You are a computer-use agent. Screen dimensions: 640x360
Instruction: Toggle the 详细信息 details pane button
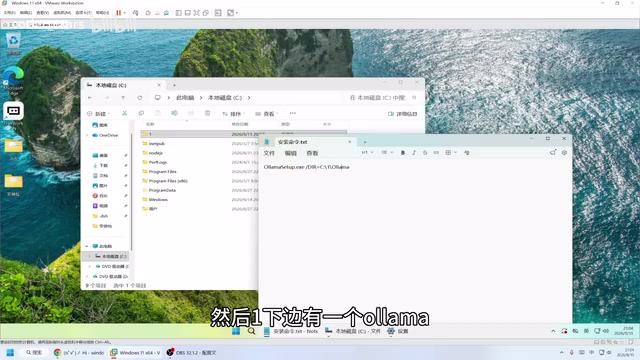[402, 113]
